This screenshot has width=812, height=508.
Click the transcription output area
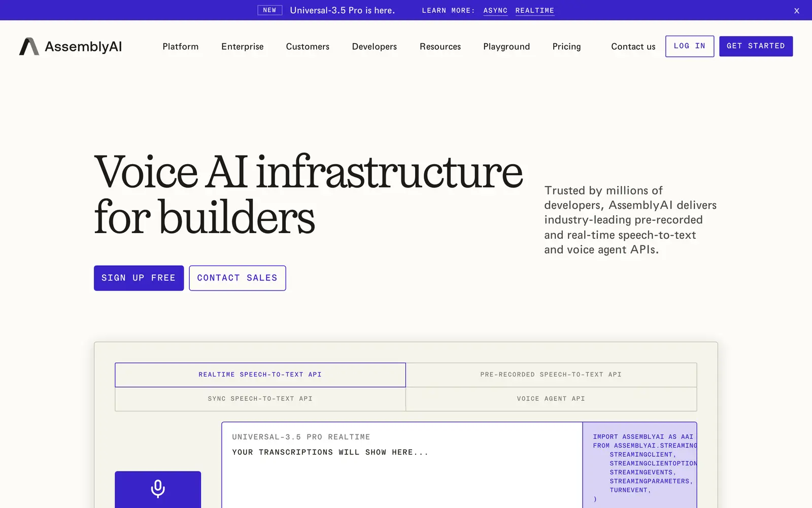pyautogui.click(x=402, y=465)
